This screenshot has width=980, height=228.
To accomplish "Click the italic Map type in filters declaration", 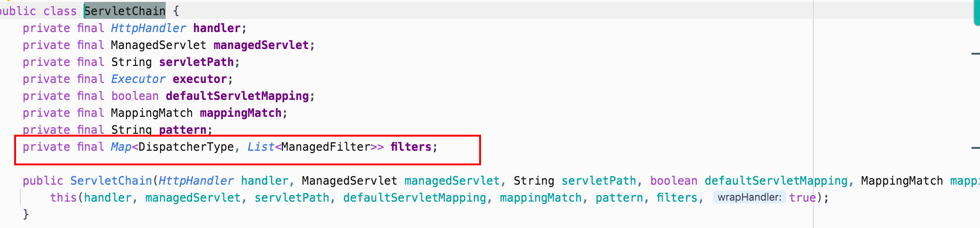I will pos(121,147).
